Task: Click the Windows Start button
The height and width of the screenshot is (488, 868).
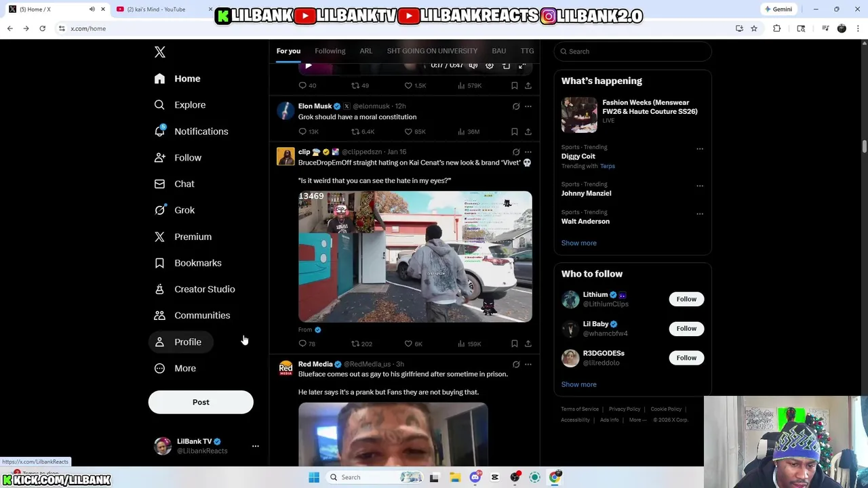Action: (314, 477)
